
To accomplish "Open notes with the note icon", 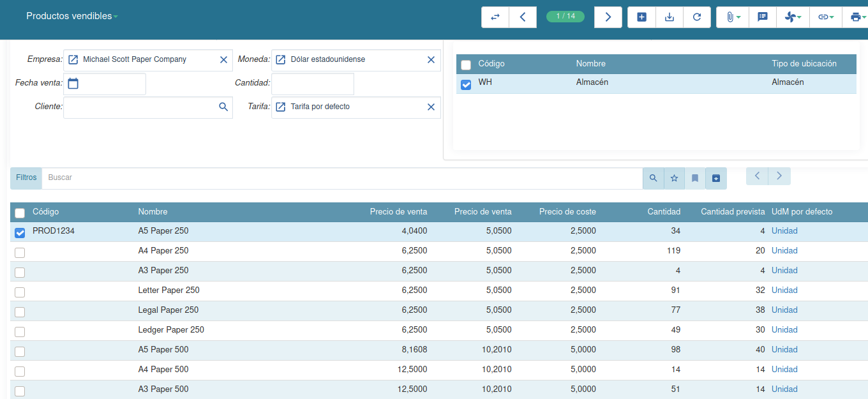I will click(762, 17).
